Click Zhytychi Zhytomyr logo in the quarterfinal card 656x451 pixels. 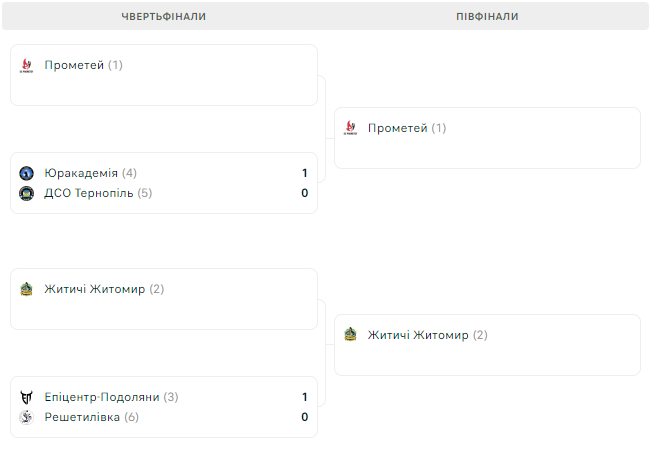tap(27, 290)
